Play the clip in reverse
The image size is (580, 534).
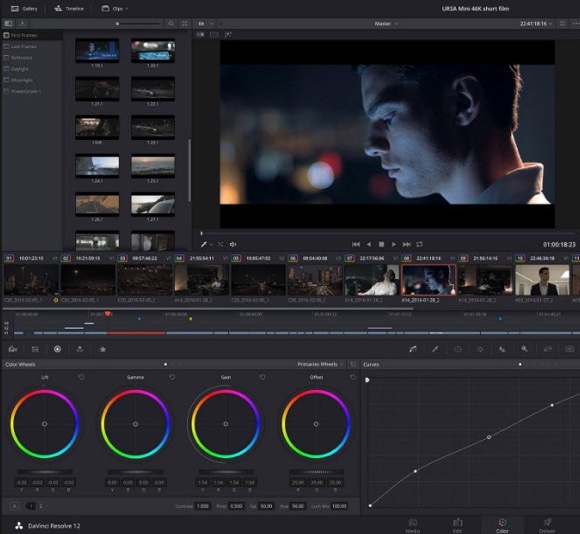point(369,244)
